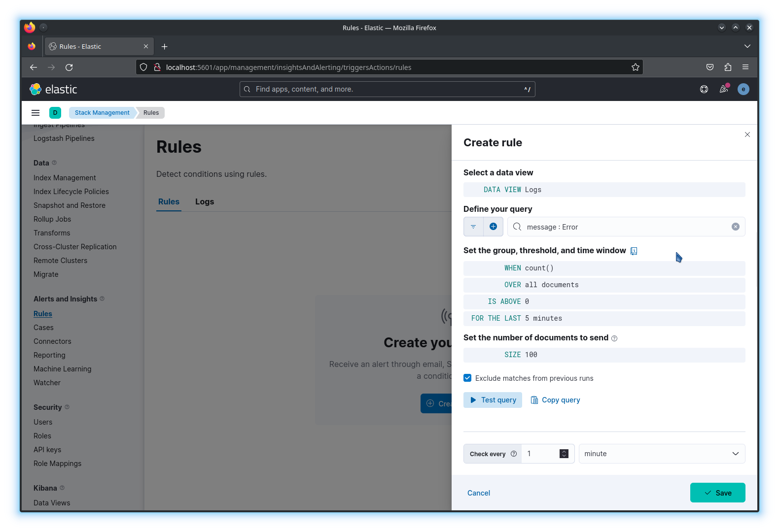Open the help menu icon
This screenshot has width=779, height=532.
pyautogui.click(x=704, y=89)
